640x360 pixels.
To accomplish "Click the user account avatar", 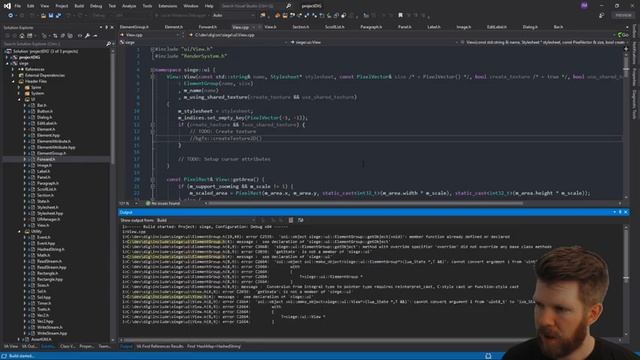I will tap(584, 6).
